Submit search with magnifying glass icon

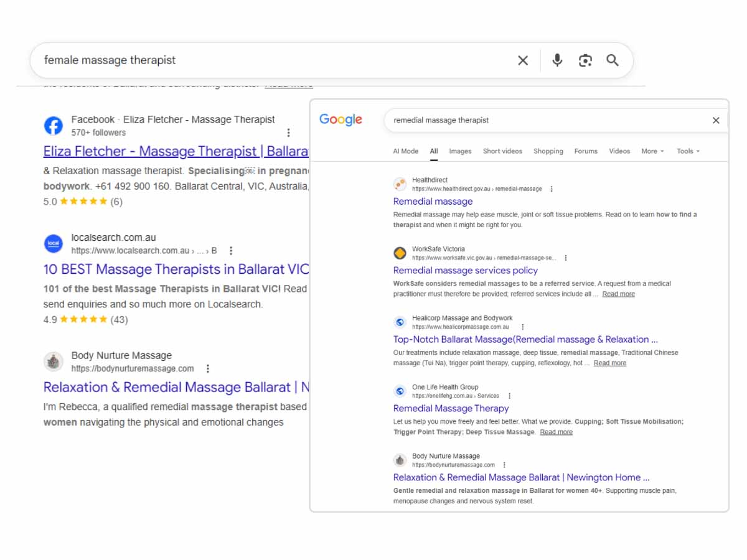(x=613, y=60)
